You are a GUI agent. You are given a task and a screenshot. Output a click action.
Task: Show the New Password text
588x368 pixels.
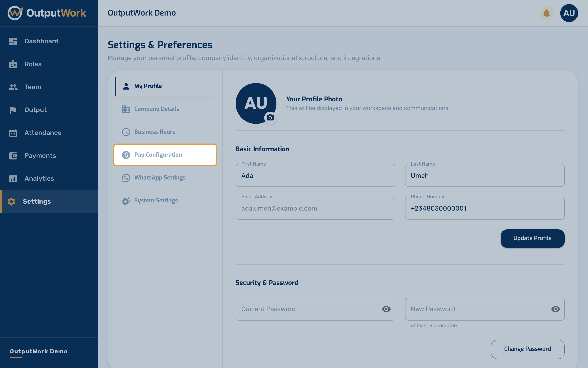click(x=556, y=309)
